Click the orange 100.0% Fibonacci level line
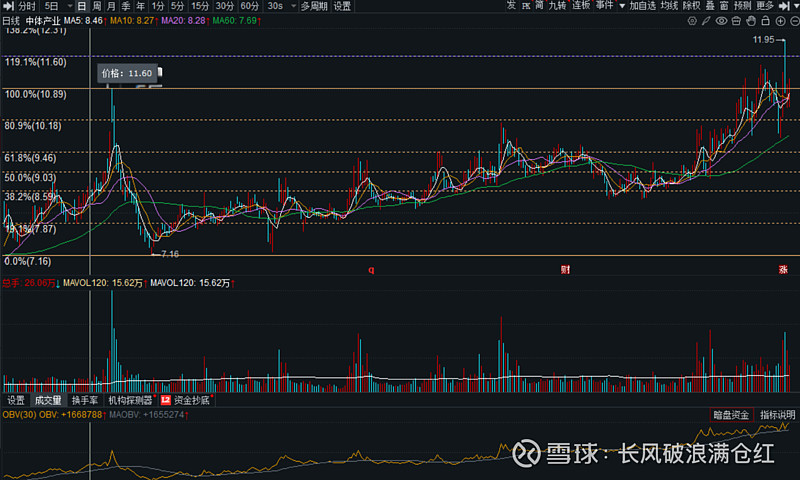This screenshot has width=800, height=480. pyautogui.click(x=400, y=90)
